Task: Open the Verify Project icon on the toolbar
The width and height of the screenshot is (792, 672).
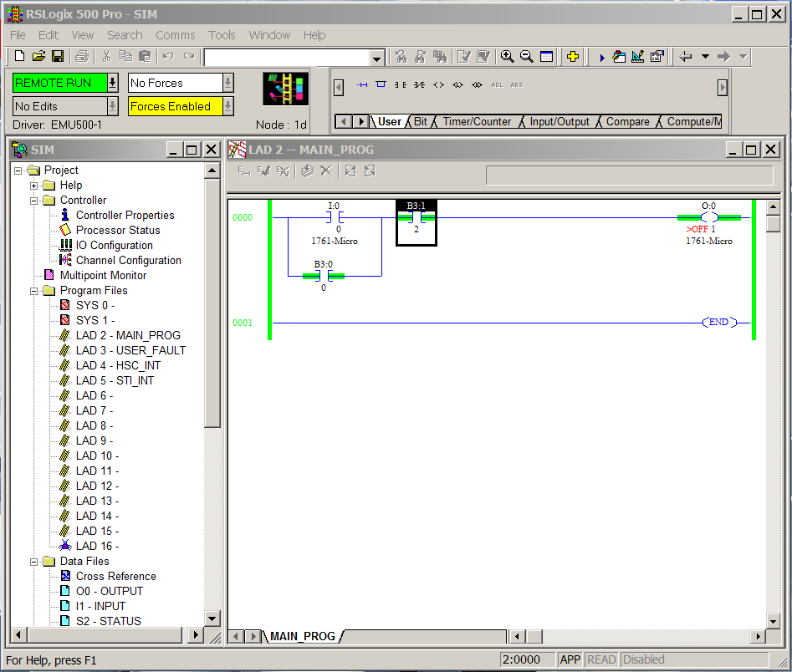Action: pos(484,56)
